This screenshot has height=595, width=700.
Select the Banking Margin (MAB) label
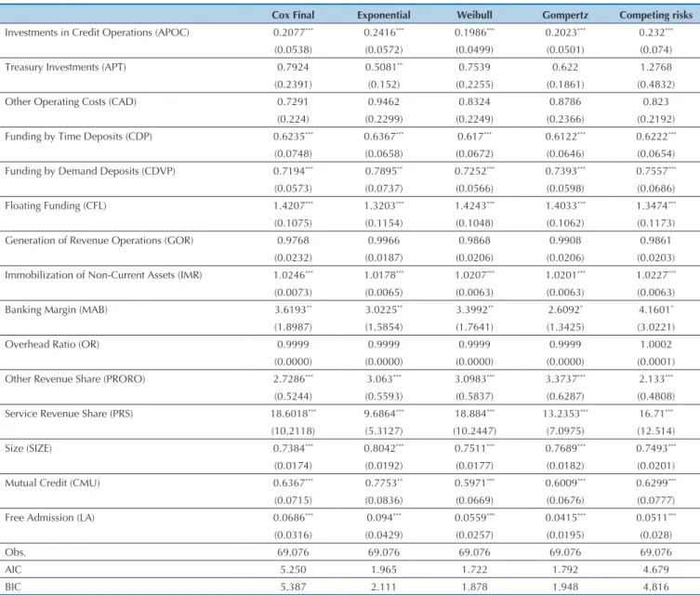tap(56, 310)
